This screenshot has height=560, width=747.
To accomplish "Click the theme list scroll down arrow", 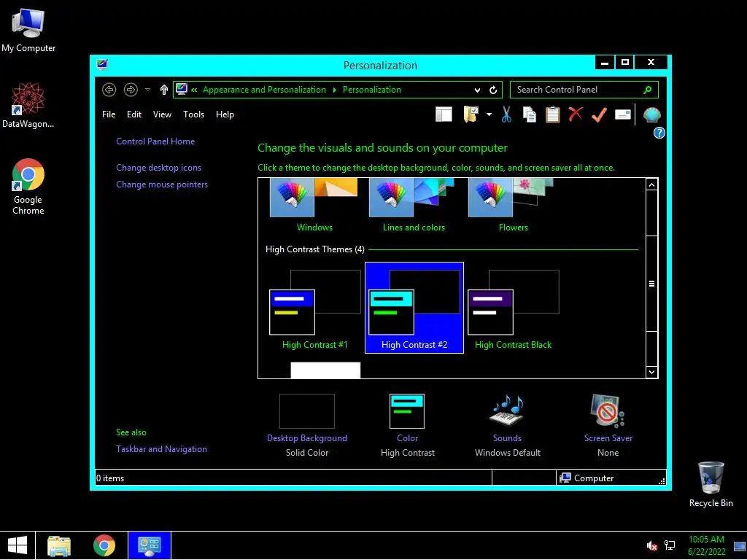I will pos(651,373).
